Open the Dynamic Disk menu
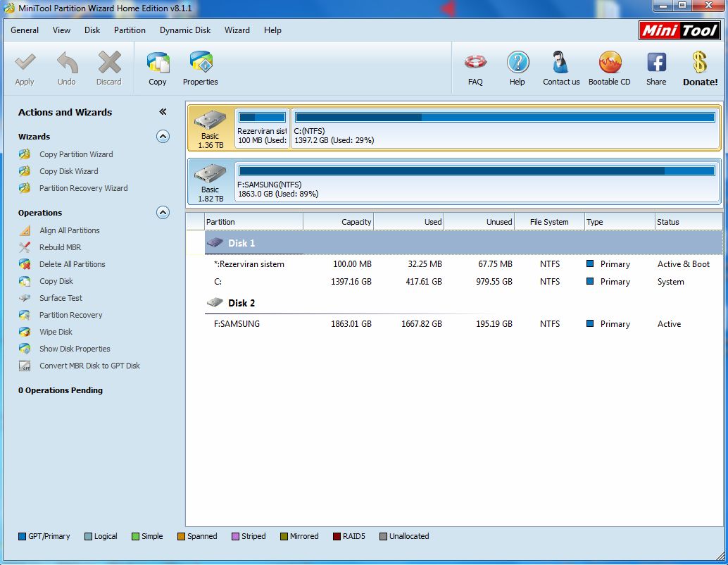 [x=185, y=30]
